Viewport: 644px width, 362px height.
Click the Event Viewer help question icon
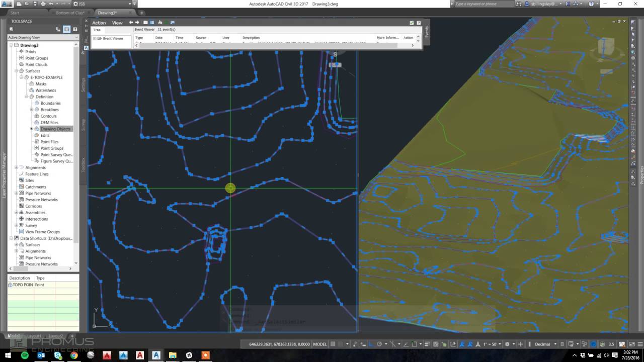pyautogui.click(x=419, y=23)
